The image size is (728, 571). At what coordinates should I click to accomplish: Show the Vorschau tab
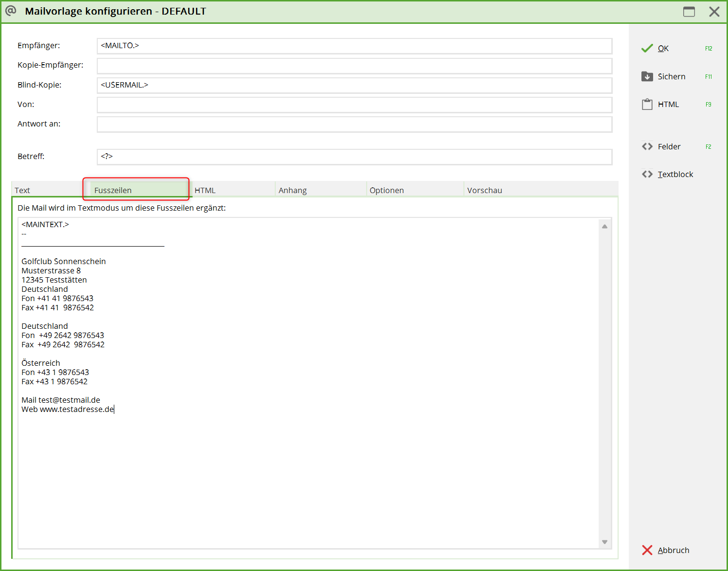484,190
